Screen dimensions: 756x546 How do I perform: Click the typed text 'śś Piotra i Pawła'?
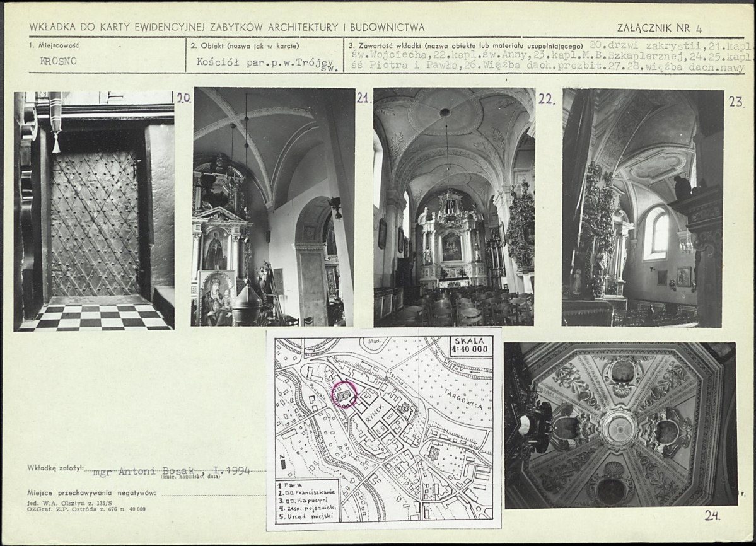tap(406, 66)
